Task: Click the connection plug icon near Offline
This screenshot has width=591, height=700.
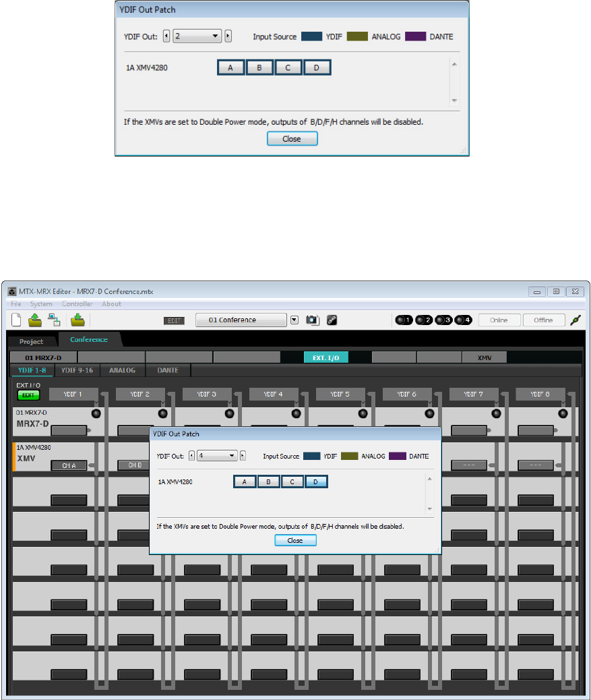Action: click(576, 320)
